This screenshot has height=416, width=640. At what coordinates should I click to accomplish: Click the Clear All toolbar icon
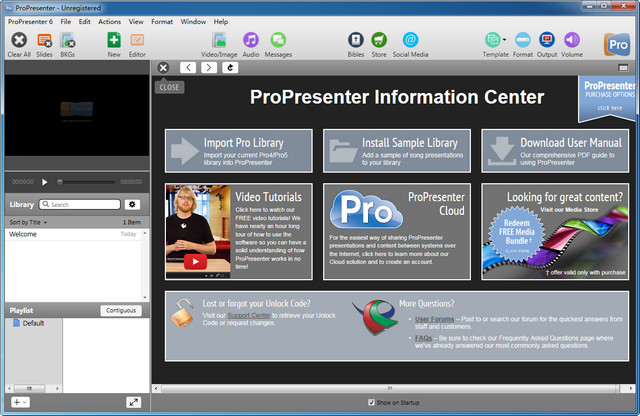pyautogui.click(x=19, y=40)
